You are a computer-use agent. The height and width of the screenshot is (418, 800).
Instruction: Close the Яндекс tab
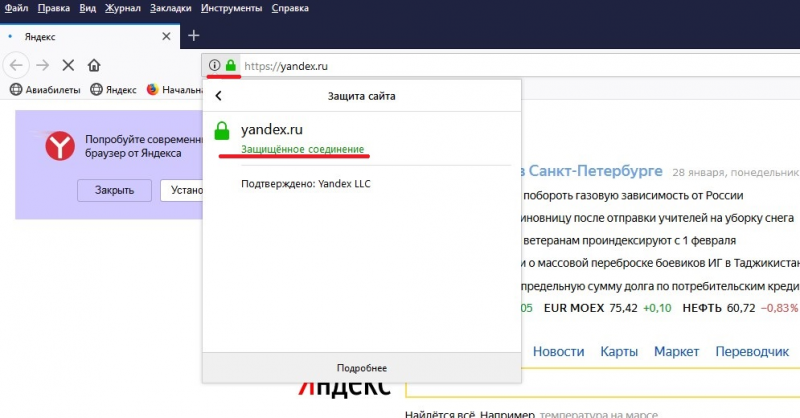point(166,36)
